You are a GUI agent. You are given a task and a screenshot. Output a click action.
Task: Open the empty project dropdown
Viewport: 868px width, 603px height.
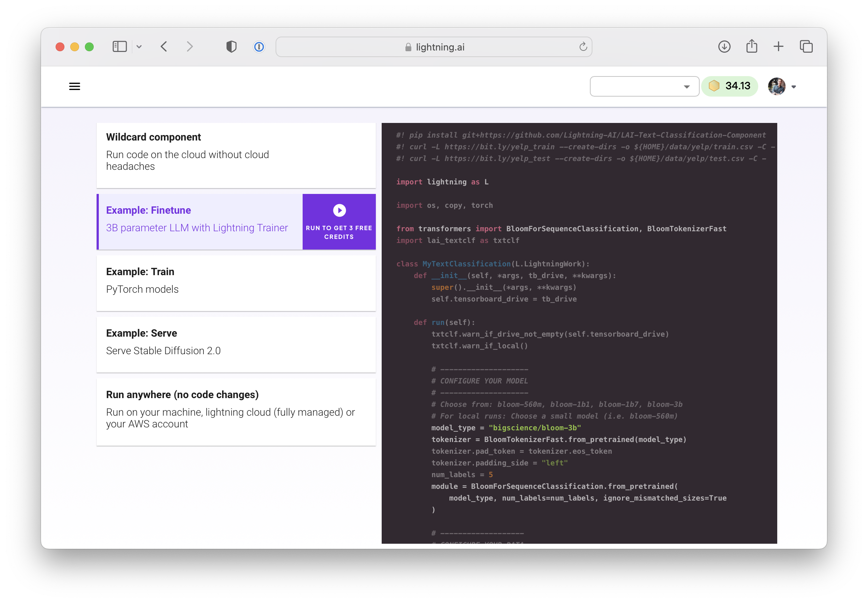point(644,86)
